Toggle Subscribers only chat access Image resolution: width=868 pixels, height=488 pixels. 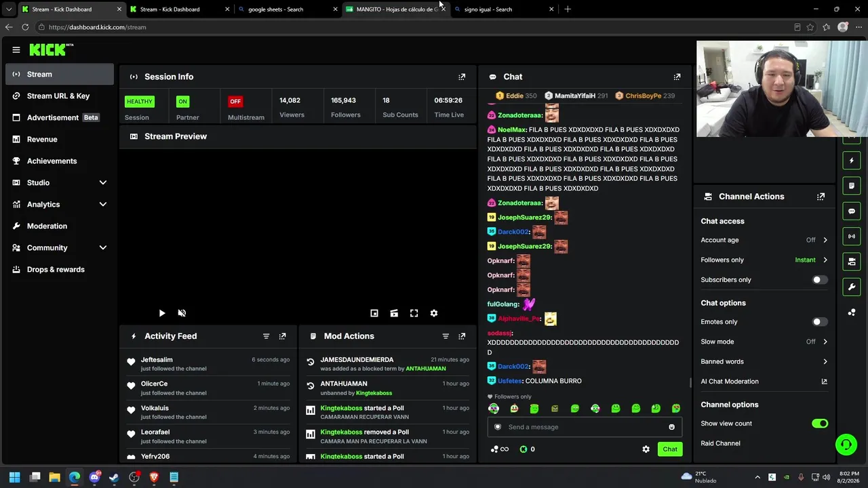click(x=820, y=280)
